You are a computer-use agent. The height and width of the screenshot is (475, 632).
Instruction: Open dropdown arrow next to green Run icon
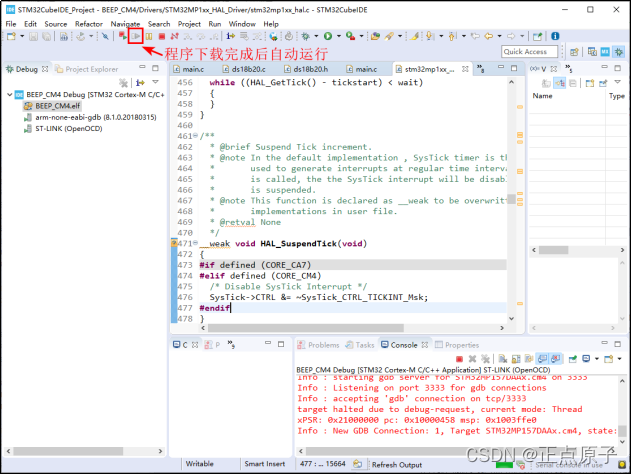pos(339,36)
